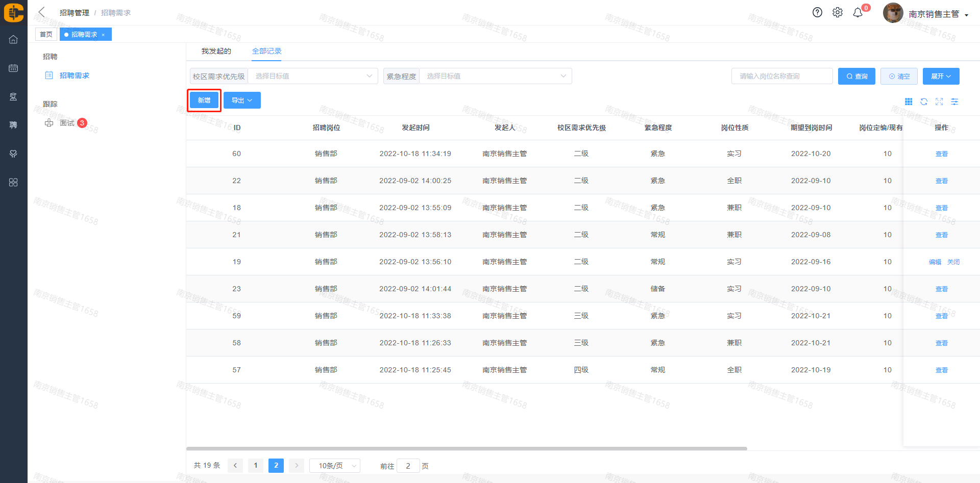This screenshot has width=980, height=483.
Task: Open the column settings icon
Action: pyautogui.click(x=954, y=102)
